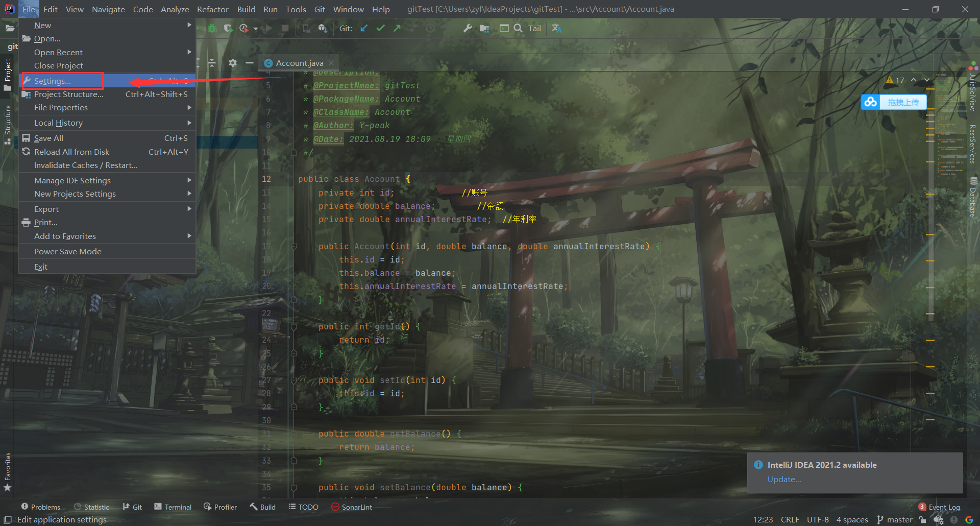Hide project panel with minus icon
The width and height of the screenshot is (980, 526).
[249, 63]
